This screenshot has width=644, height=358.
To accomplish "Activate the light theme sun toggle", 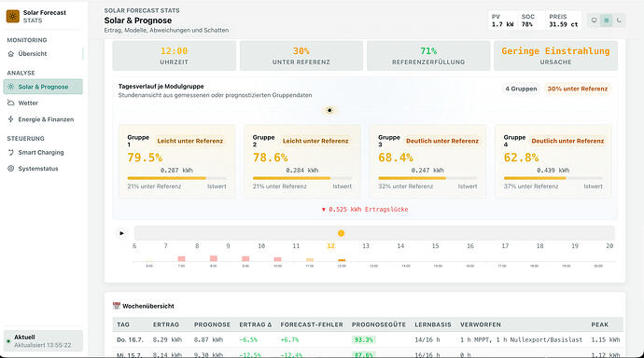I will [607, 21].
